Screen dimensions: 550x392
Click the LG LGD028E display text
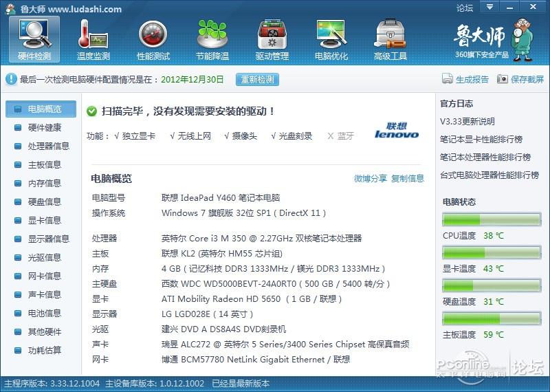tap(208, 314)
